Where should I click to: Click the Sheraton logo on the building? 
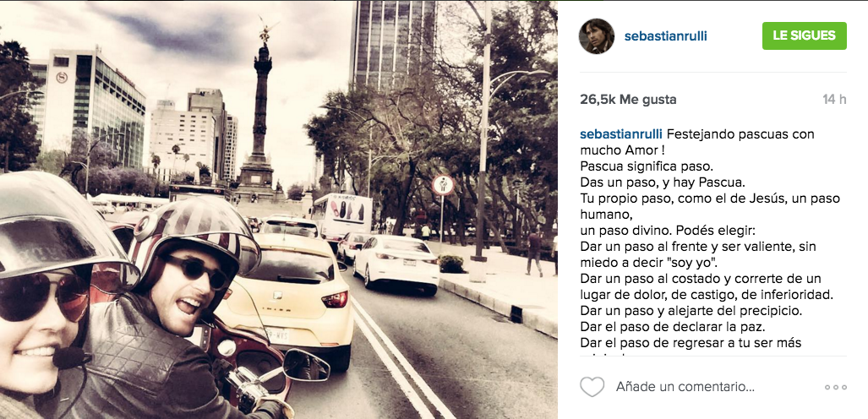click(x=62, y=77)
